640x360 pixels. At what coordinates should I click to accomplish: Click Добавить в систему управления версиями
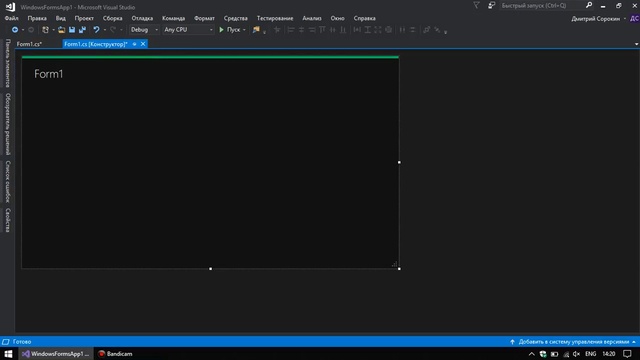click(x=573, y=342)
